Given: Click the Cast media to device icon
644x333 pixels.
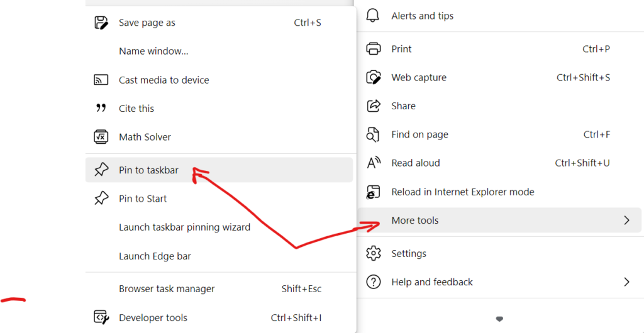Looking at the screenshot, I should click(x=101, y=80).
